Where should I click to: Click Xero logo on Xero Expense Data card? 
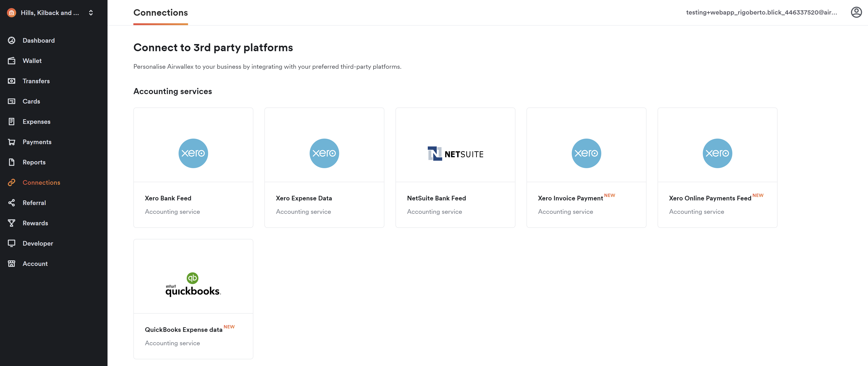pyautogui.click(x=324, y=153)
